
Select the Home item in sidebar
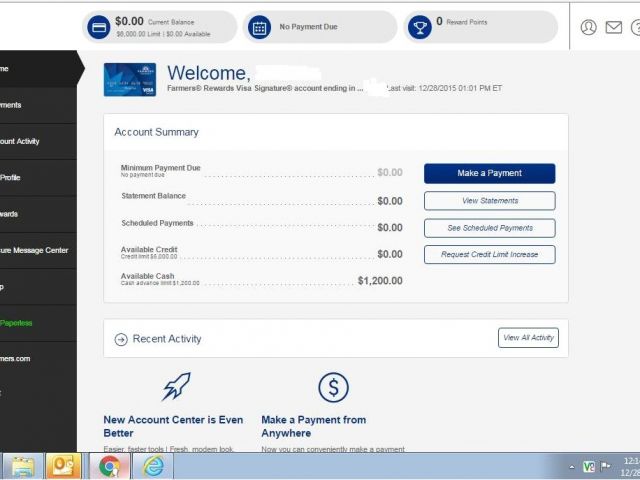[x=38, y=69]
